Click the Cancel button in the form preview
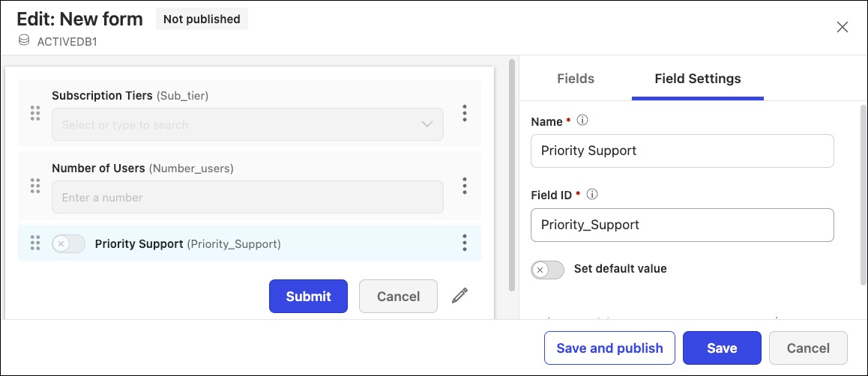Screen dimensions: 868x376 pyautogui.click(x=398, y=297)
